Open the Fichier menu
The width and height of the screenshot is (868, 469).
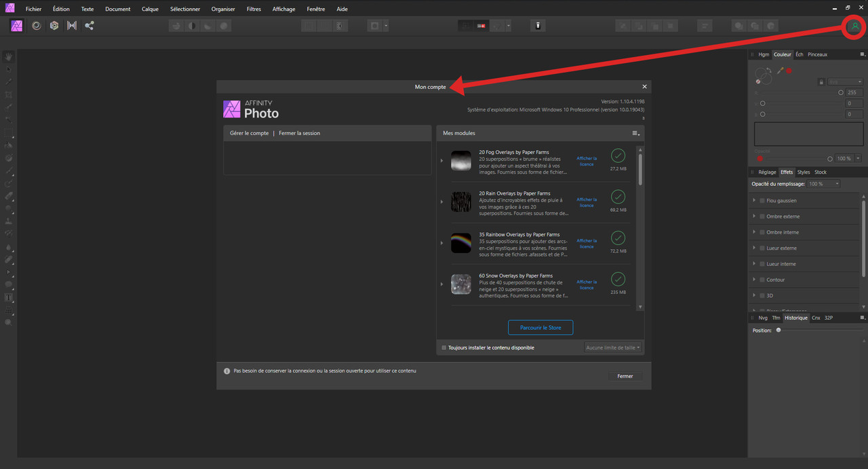click(34, 9)
